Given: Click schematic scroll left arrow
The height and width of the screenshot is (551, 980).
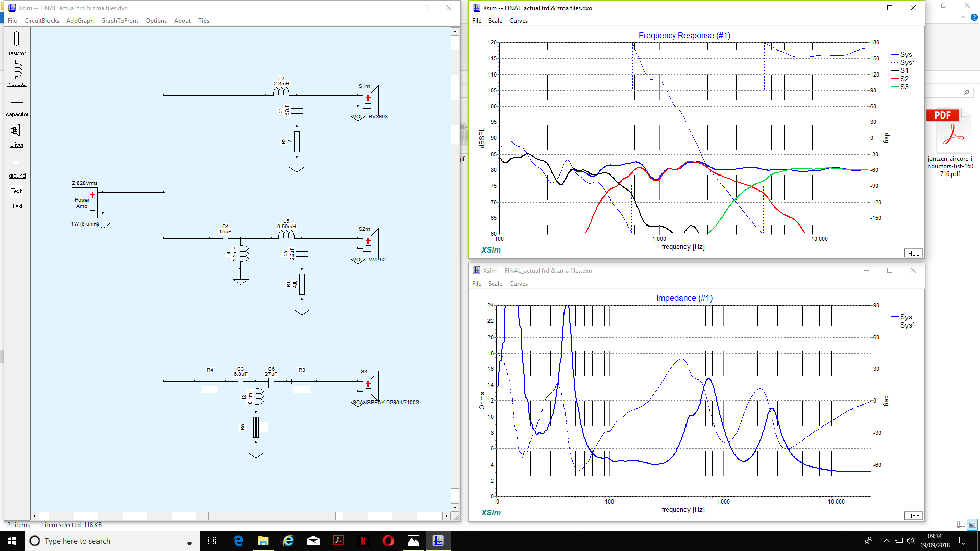Looking at the screenshot, I should pyautogui.click(x=35, y=516).
